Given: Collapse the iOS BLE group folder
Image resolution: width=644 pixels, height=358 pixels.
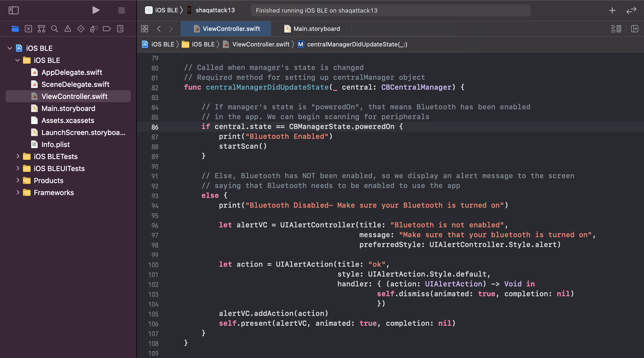Looking at the screenshot, I should (17, 60).
